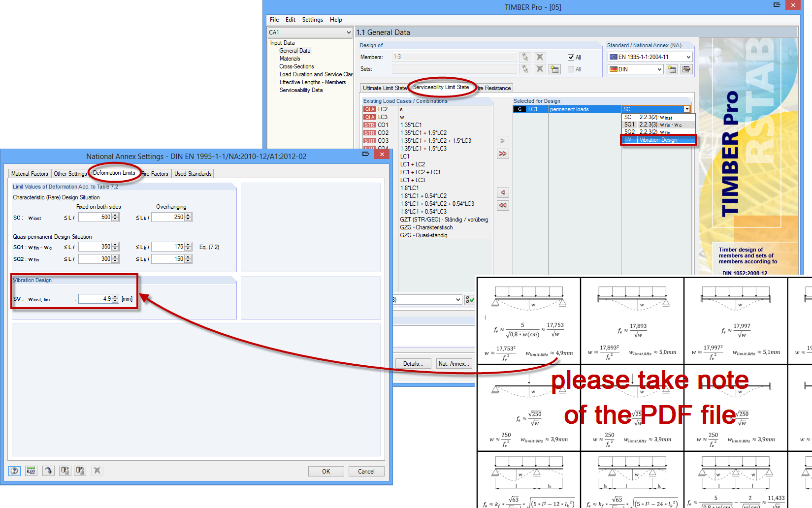Pick sets with the Sets row cursor icon
This screenshot has height=508, width=812.
[525, 69]
